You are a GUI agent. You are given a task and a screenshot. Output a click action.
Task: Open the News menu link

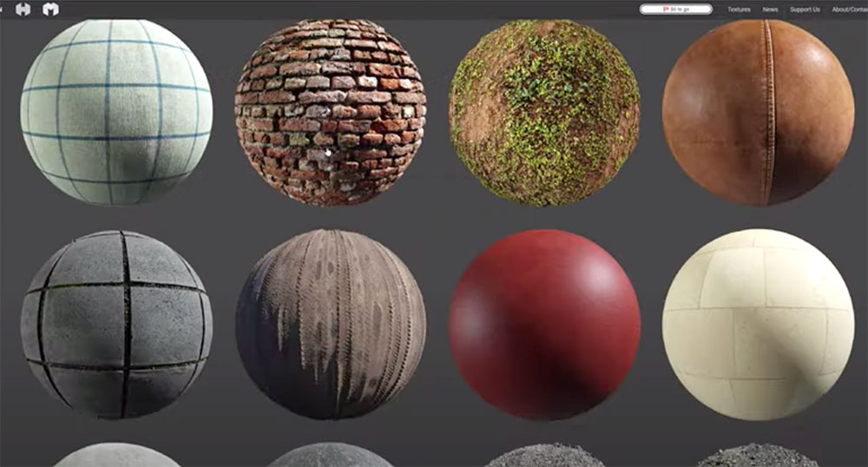coord(770,10)
